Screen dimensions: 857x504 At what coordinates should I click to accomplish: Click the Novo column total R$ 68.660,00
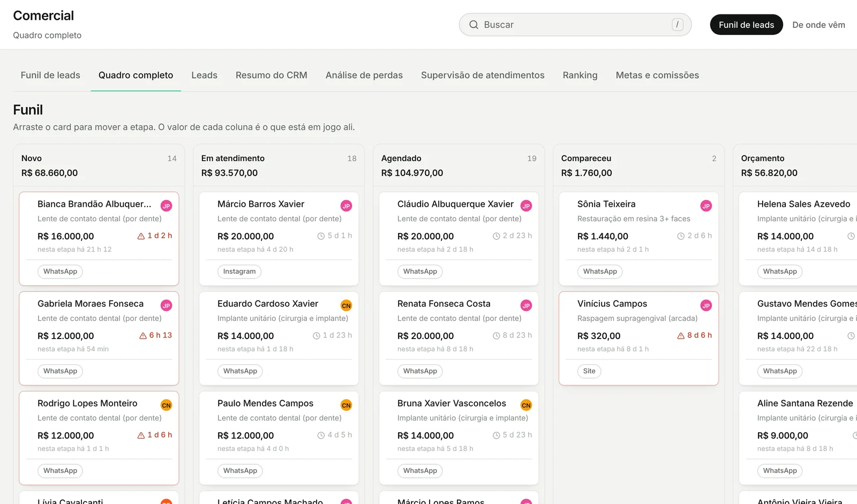click(49, 173)
